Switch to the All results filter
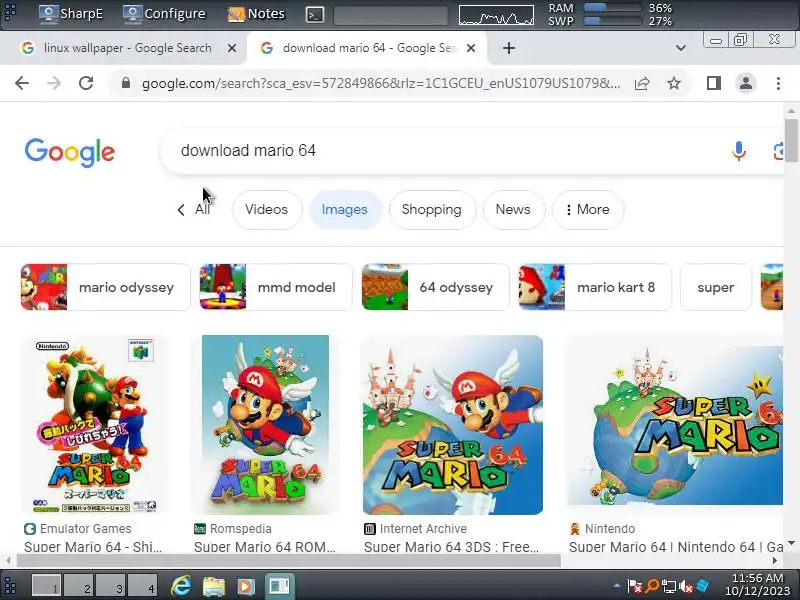This screenshot has width=800, height=600. pyautogui.click(x=202, y=210)
